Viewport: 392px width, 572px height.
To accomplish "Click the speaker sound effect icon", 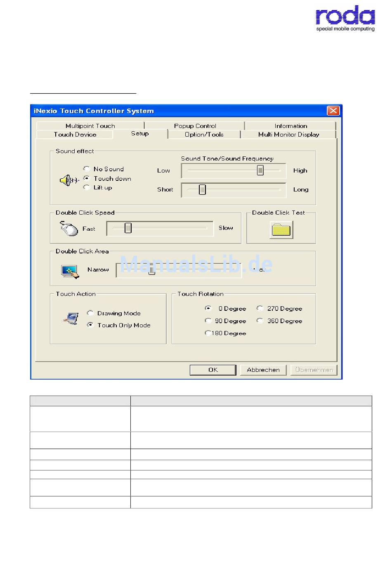I will pos(69,180).
